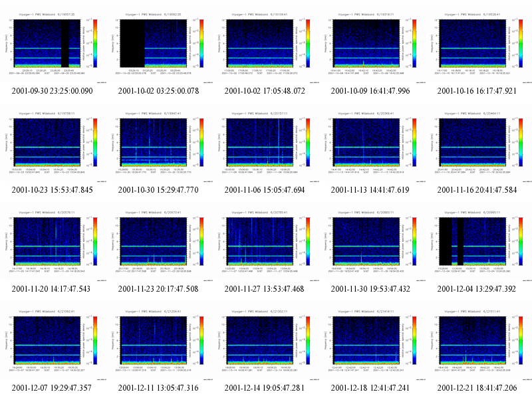
Task: Click the caption text 2001-10-30 15:29:47.770
Action: (158, 190)
